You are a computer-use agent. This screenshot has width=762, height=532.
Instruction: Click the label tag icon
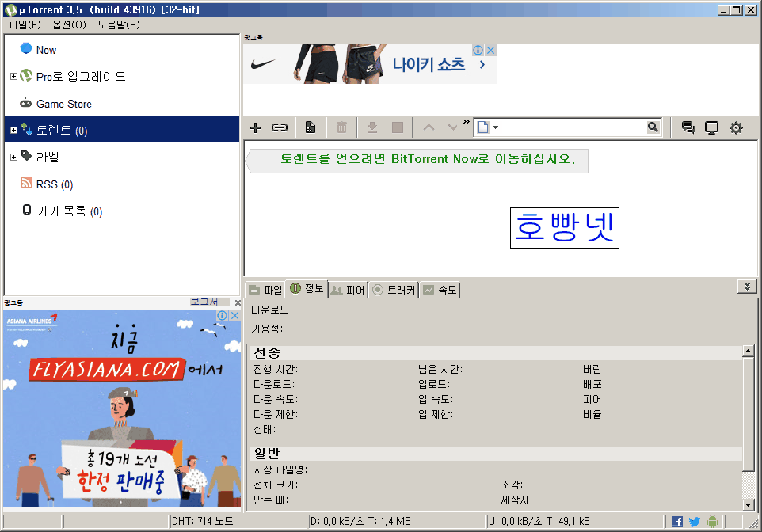click(x=26, y=155)
